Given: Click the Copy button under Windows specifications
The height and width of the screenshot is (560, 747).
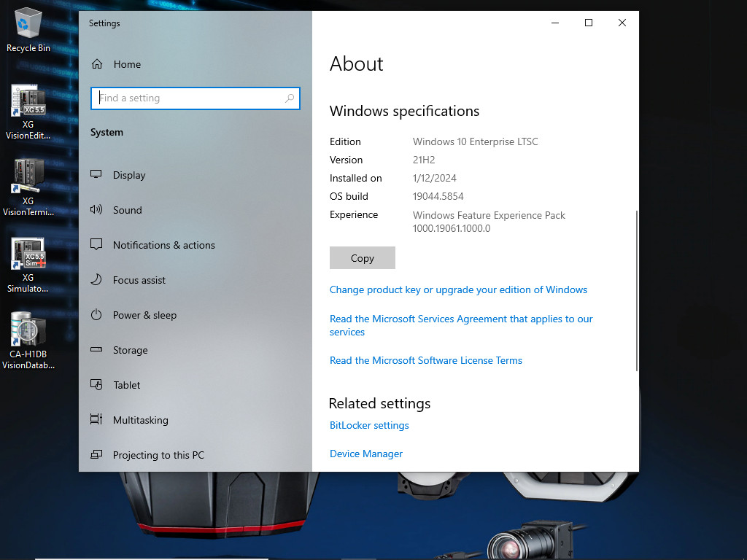Looking at the screenshot, I should tap(363, 257).
